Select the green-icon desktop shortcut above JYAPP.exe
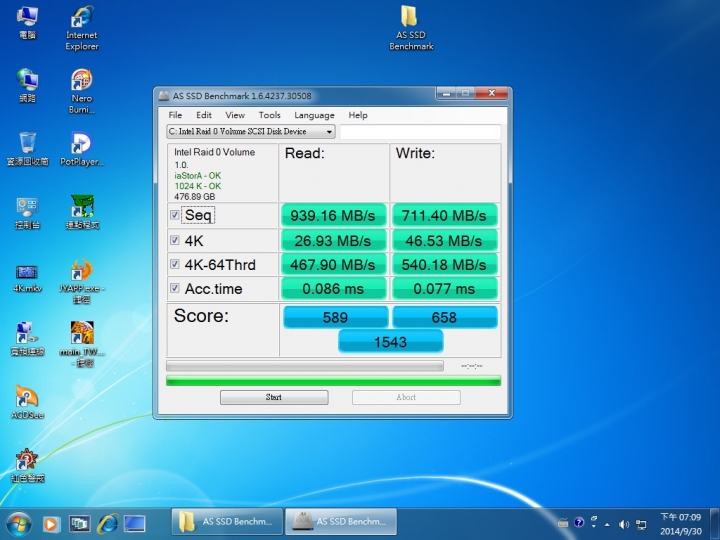720x540 pixels. pos(82,212)
